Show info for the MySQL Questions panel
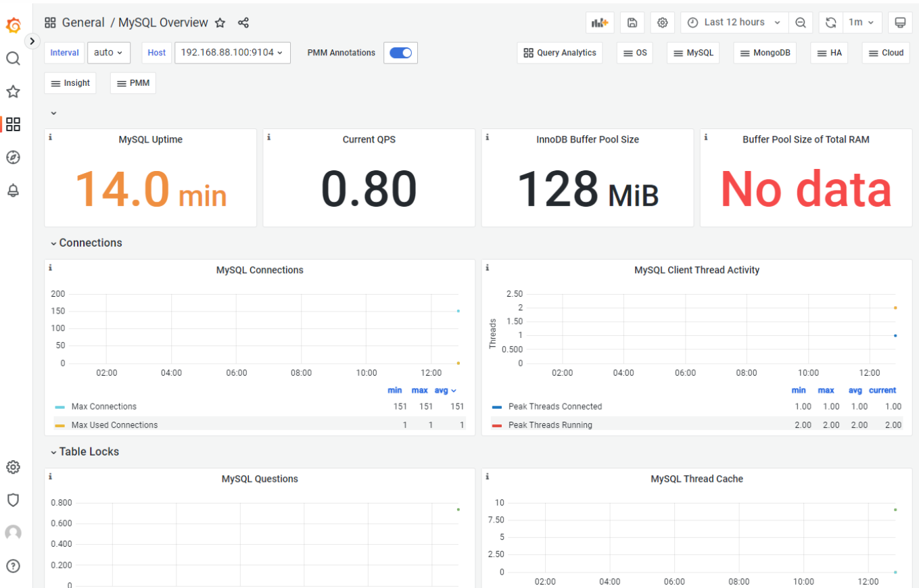 (x=51, y=476)
